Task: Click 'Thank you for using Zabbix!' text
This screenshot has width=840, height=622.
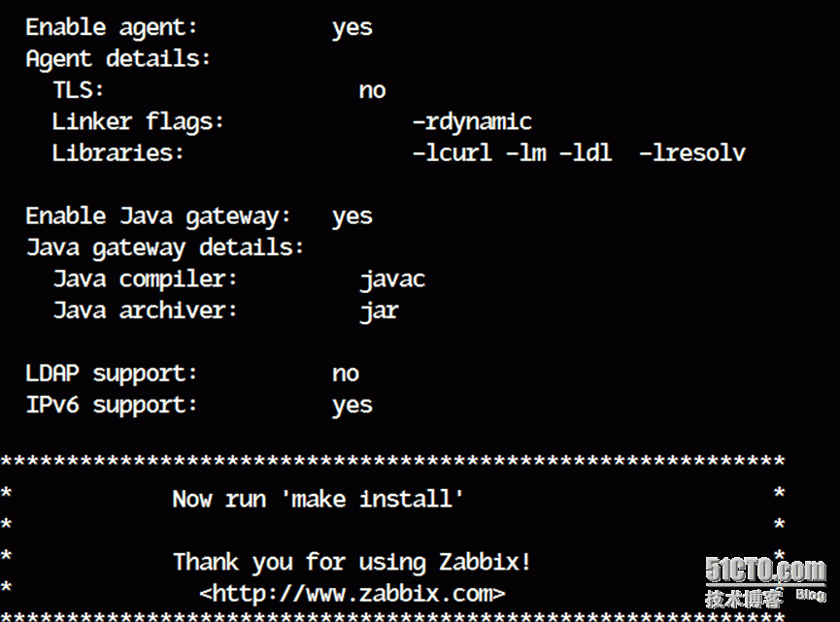Action: click(352, 562)
